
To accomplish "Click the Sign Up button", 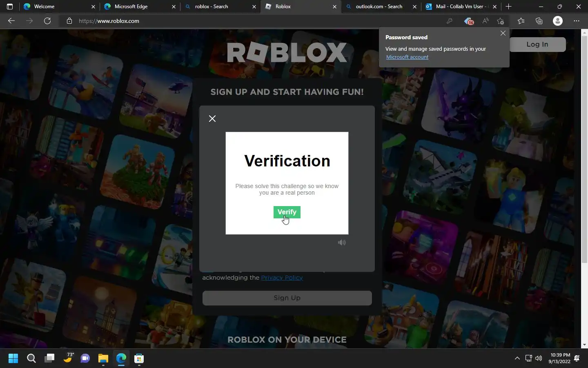I will (x=287, y=298).
